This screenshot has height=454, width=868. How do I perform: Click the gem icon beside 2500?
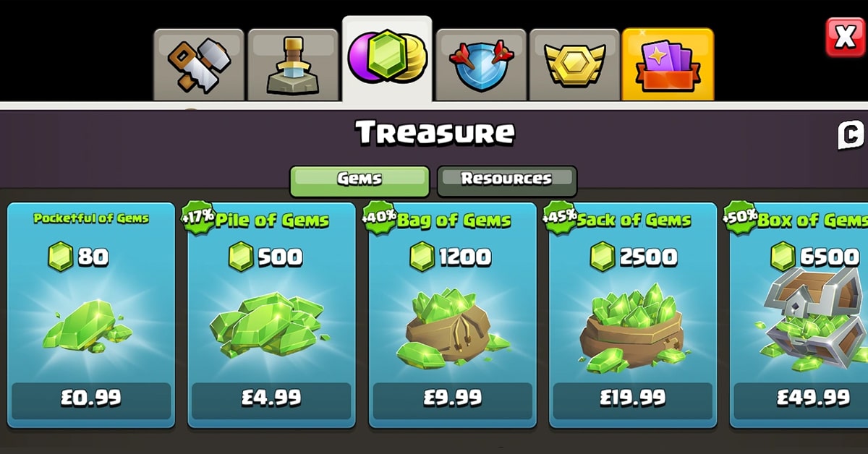[x=602, y=257]
